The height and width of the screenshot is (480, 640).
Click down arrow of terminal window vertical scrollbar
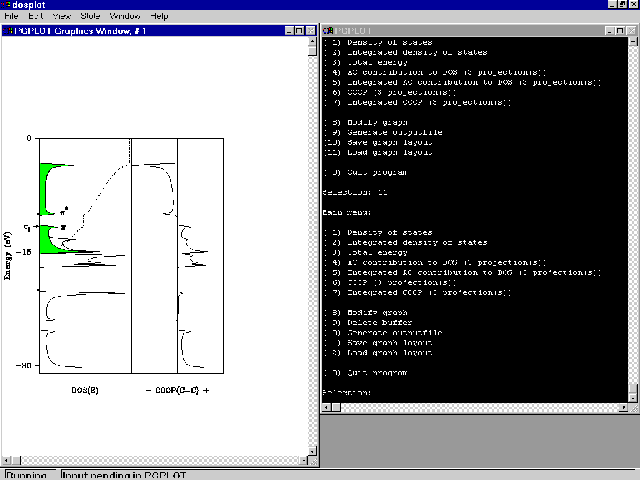pos(633,398)
